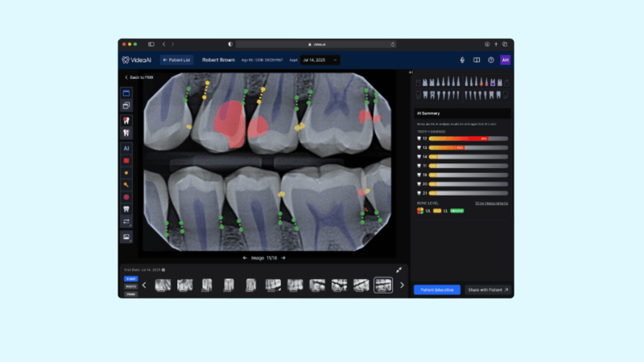644x362 pixels.
Task: Click Share with Patient button
Action: click(488, 290)
